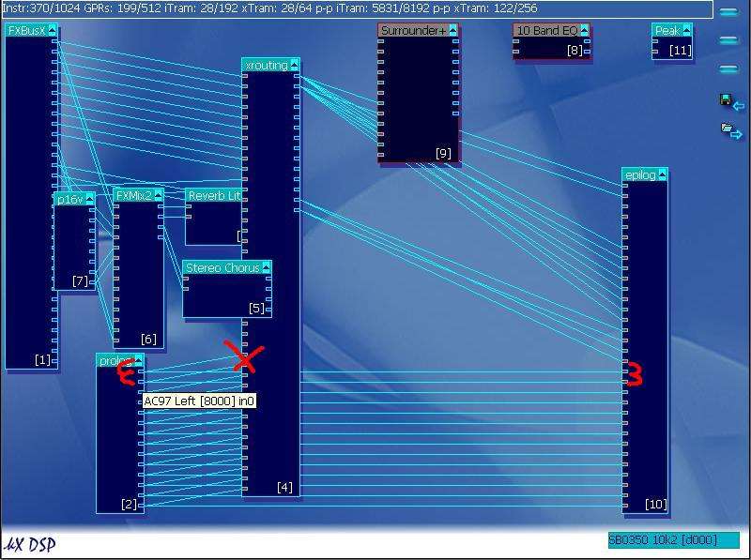
Task: Click the kX DSP logo
Action: [30, 544]
